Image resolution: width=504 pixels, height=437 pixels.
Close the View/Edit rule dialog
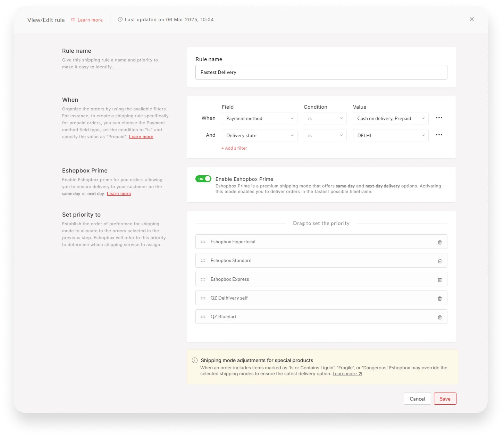pyautogui.click(x=471, y=19)
